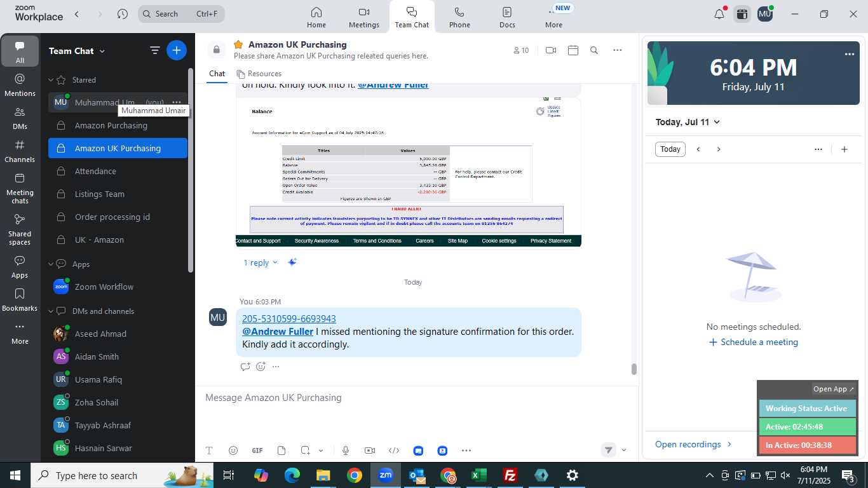Reply to the last message

[x=245, y=366]
